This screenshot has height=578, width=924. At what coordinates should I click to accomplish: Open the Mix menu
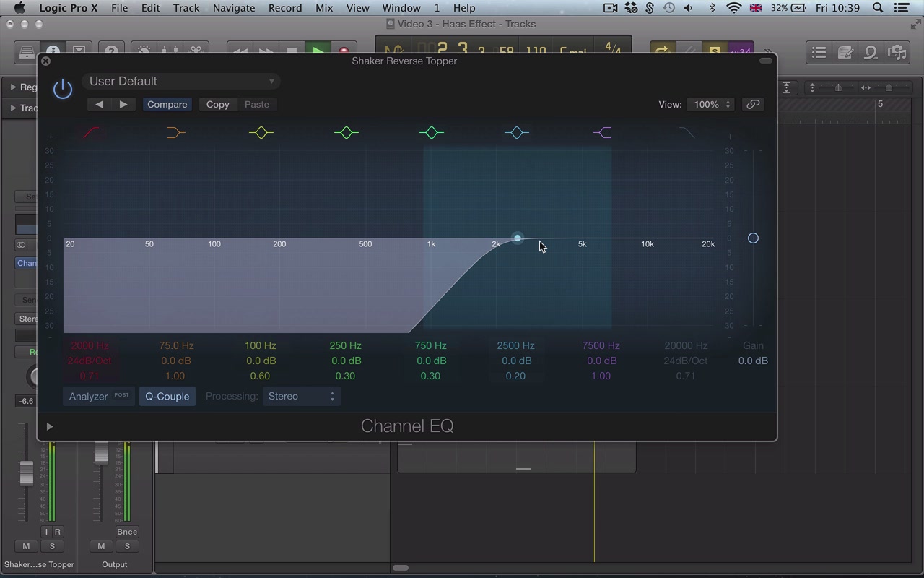coord(324,8)
